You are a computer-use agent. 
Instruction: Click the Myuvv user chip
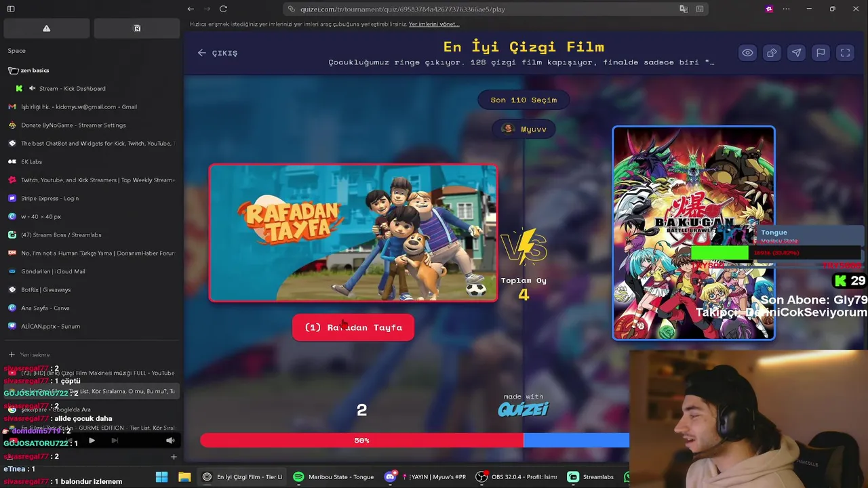coord(524,129)
